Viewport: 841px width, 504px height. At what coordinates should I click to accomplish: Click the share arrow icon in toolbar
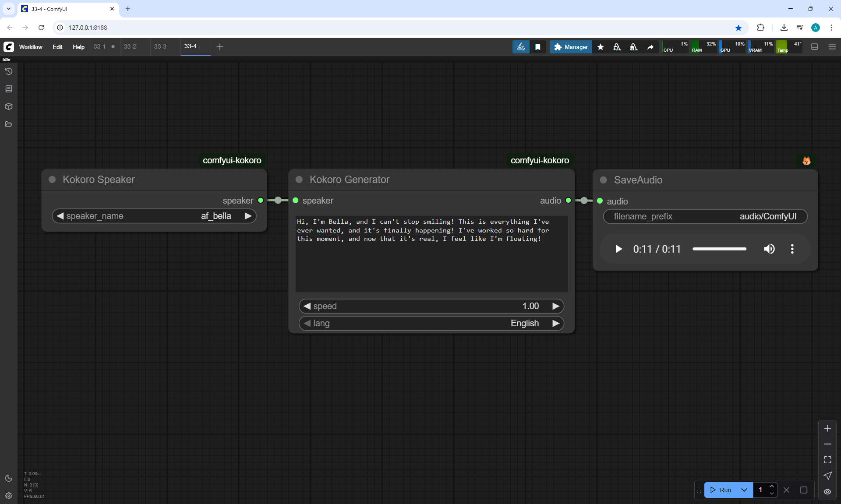[650, 47]
